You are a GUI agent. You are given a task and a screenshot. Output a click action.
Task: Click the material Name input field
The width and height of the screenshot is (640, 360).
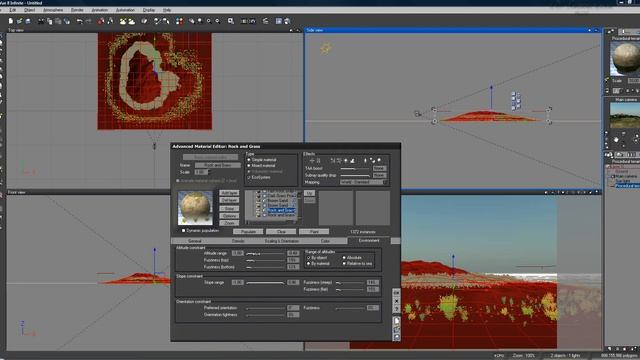[x=217, y=165]
